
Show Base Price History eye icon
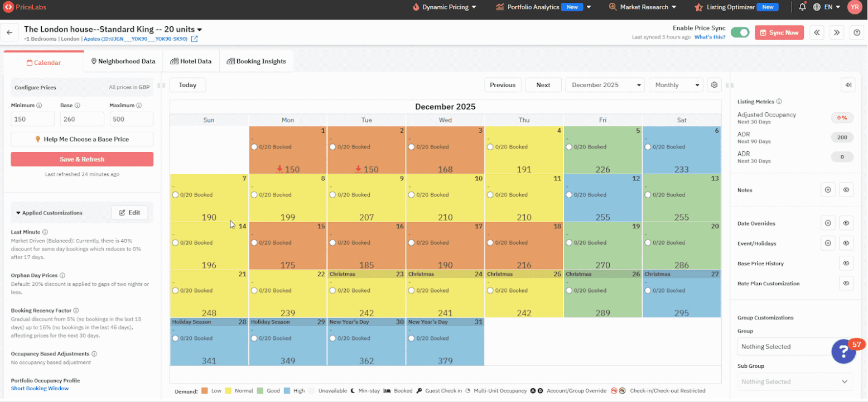click(x=846, y=264)
